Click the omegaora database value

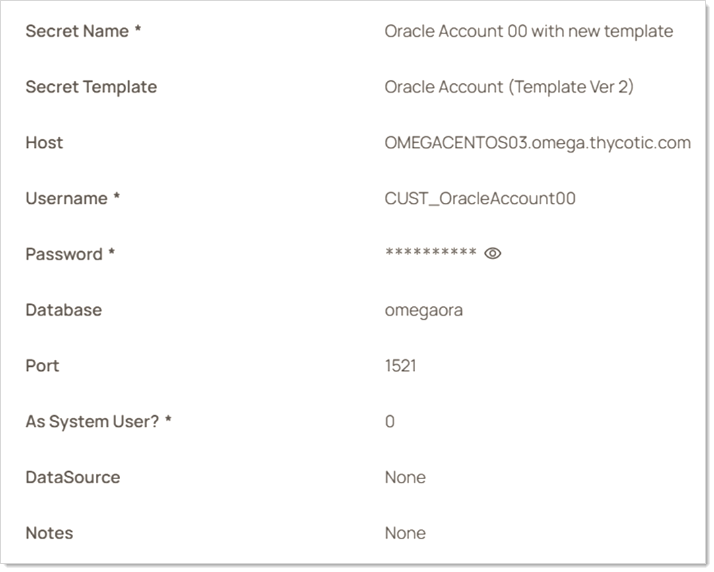pyautogui.click(x=423, y=310)
